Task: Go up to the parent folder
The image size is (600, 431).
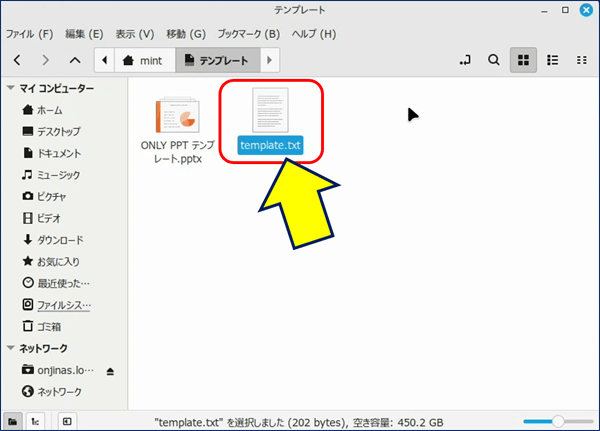Action: pos(75,60)
